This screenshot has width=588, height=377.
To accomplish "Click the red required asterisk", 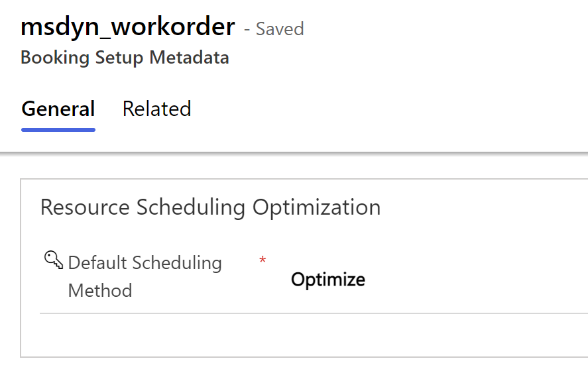I will click(263, 260).
